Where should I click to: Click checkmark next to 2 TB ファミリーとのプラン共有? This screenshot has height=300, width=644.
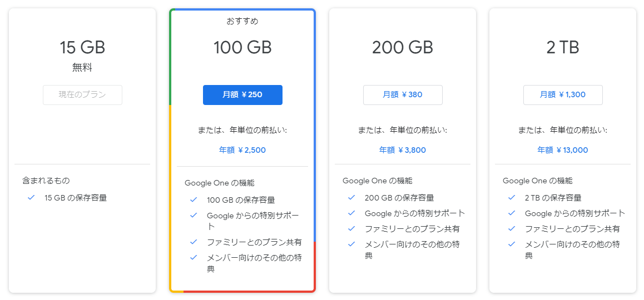[x=512, y=229]
